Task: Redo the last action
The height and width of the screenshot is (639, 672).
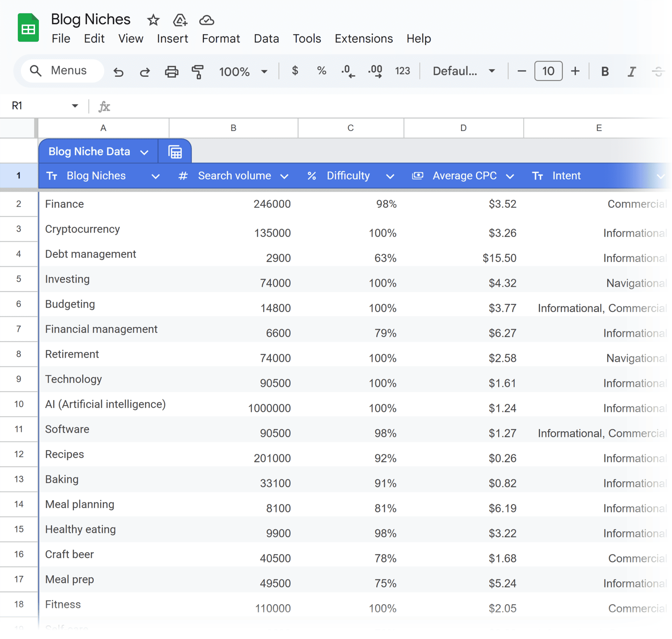Action: (145, 71)
